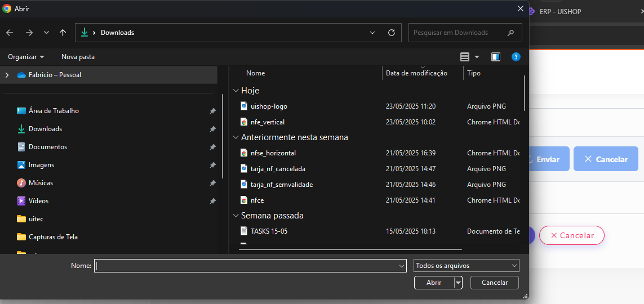This screenshot has width=644, height=304.
Task: Select the uishop-logo PNG file
Action: pyautogui.click(x=269, y=106)
